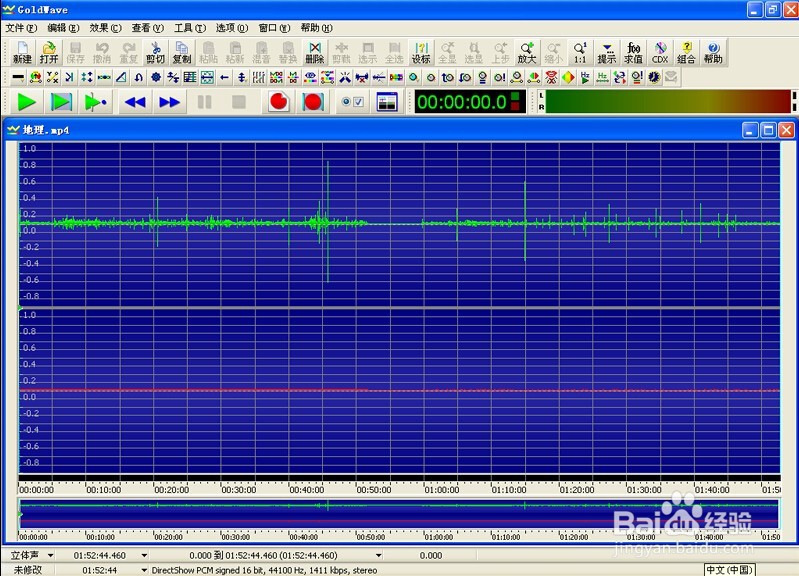Open control properties via radio/checkbox icon
This screenshot has width=799, height=576.
[353, 102]
